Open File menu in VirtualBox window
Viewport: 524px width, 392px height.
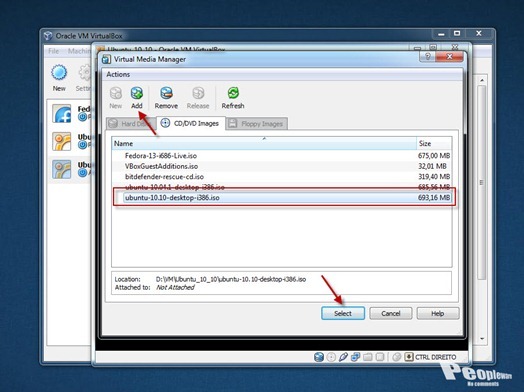[x=53, y=51]
